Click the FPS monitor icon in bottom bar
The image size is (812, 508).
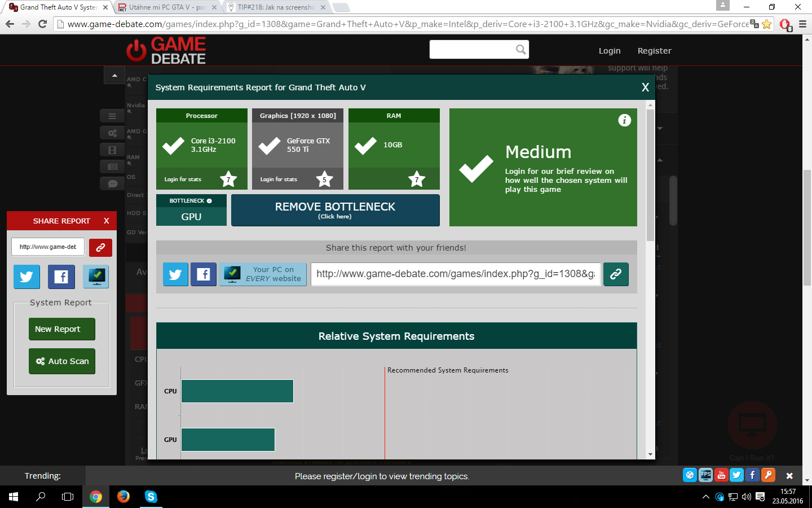[705, 475]
